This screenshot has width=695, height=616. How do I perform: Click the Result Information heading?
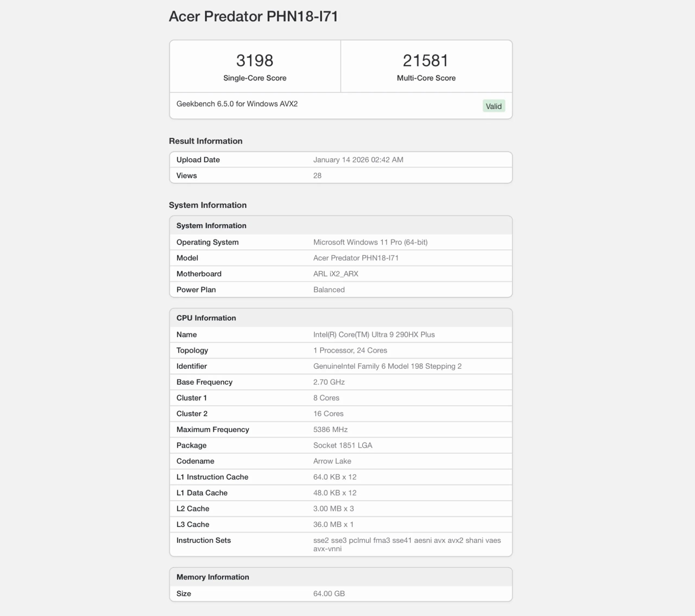[x=205, y=141]
